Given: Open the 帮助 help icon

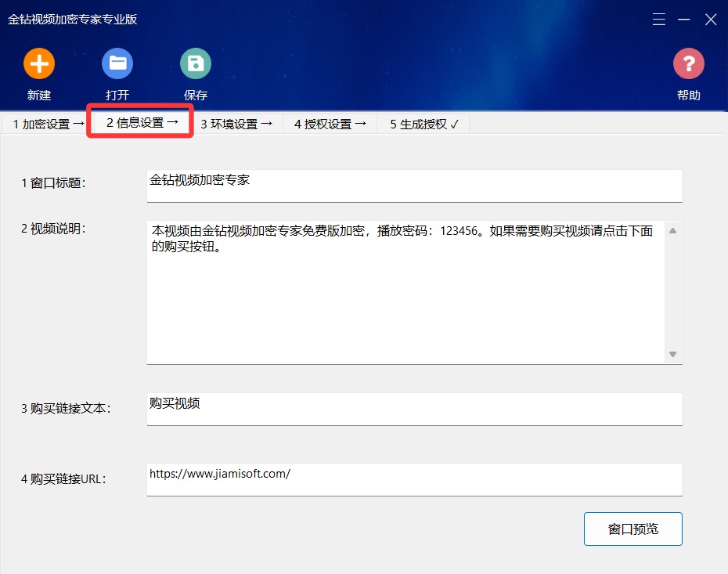Looking at the screenshot, I should coord(689,63).
